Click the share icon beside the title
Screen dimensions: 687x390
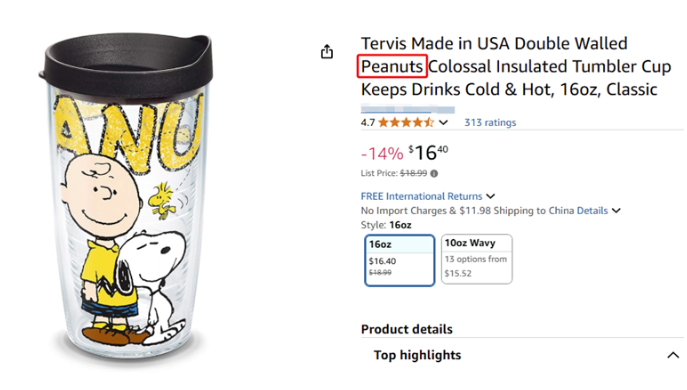327,52
